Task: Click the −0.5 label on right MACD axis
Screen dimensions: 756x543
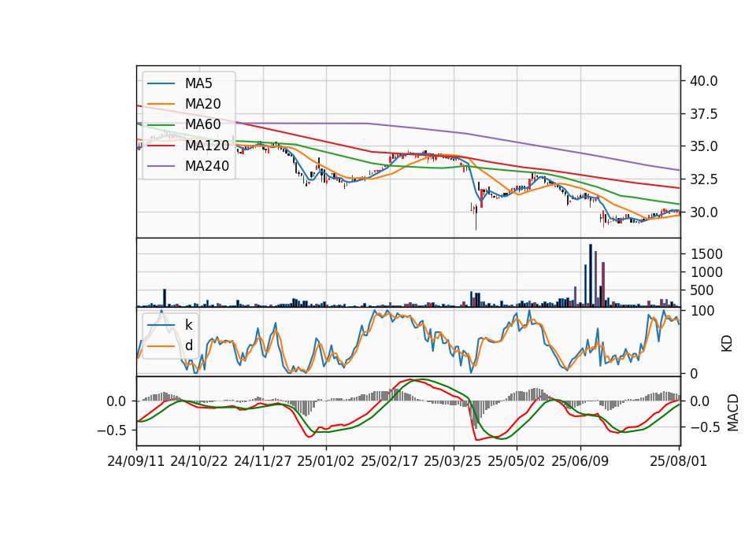Action: (706, 427)
